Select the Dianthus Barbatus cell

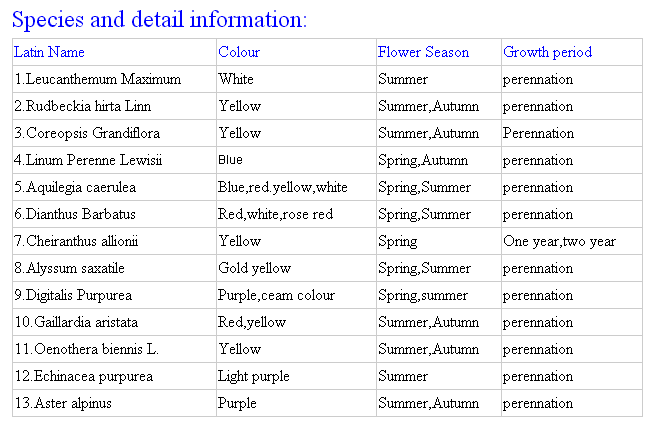pyautogui.click(x=75, y=214)
